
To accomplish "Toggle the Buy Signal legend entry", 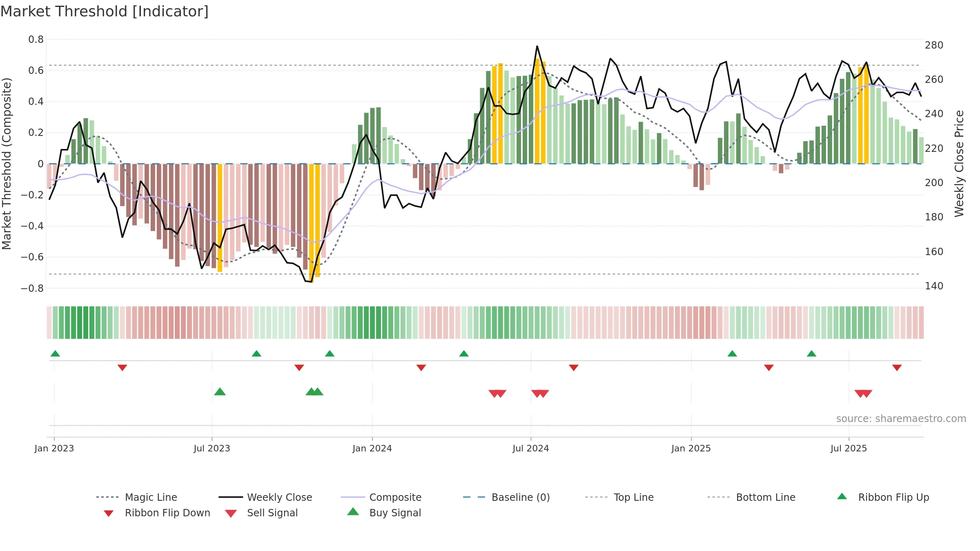I will coord(384,513).
